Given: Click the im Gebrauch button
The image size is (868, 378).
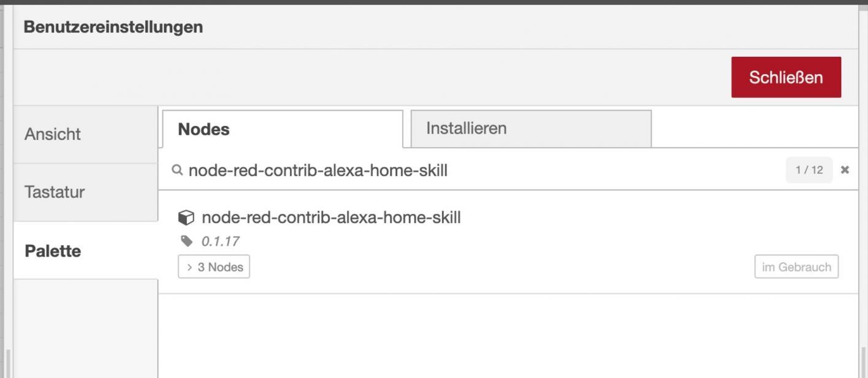Looking at the screenshot, I should 796,266.
